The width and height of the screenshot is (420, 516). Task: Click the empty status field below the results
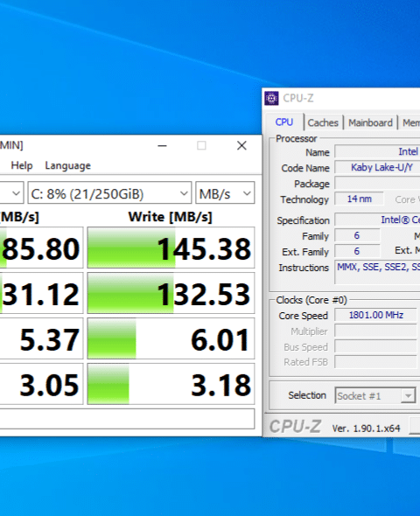[127, 419]
